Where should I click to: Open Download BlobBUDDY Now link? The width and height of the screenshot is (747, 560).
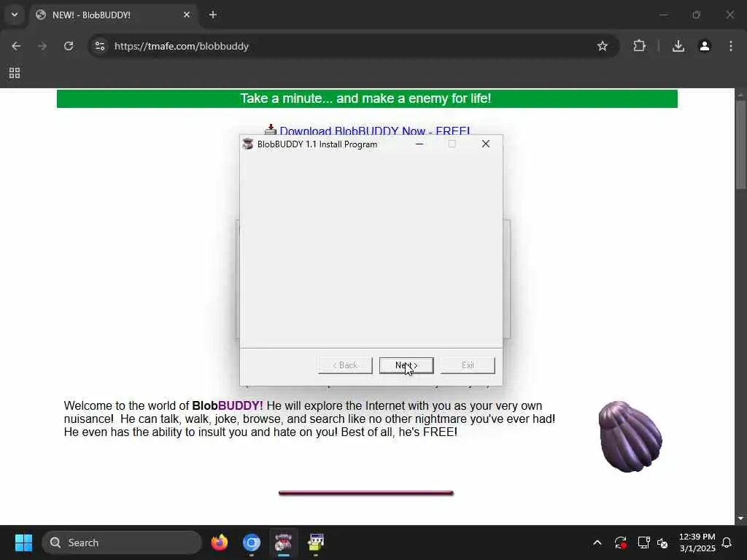[374, 131]
